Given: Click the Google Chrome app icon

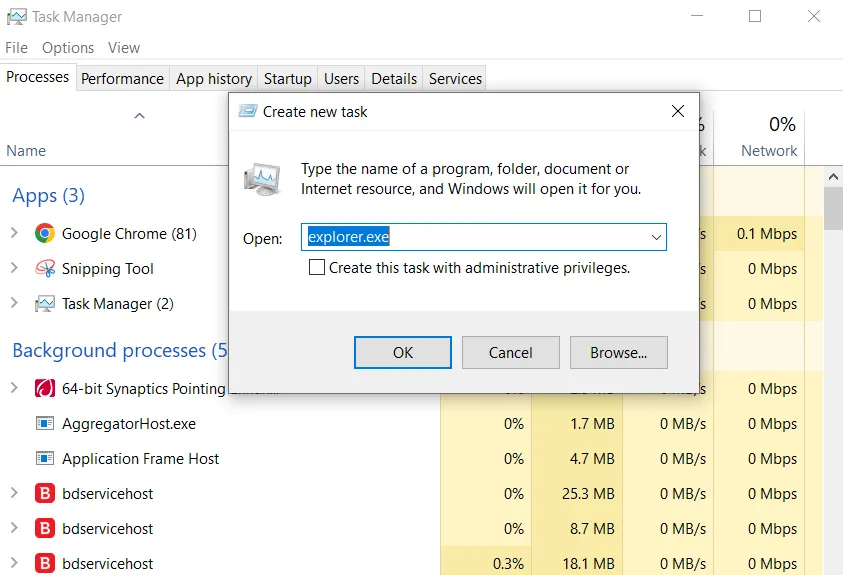Looking at the screenshot, I should (45, 234).
